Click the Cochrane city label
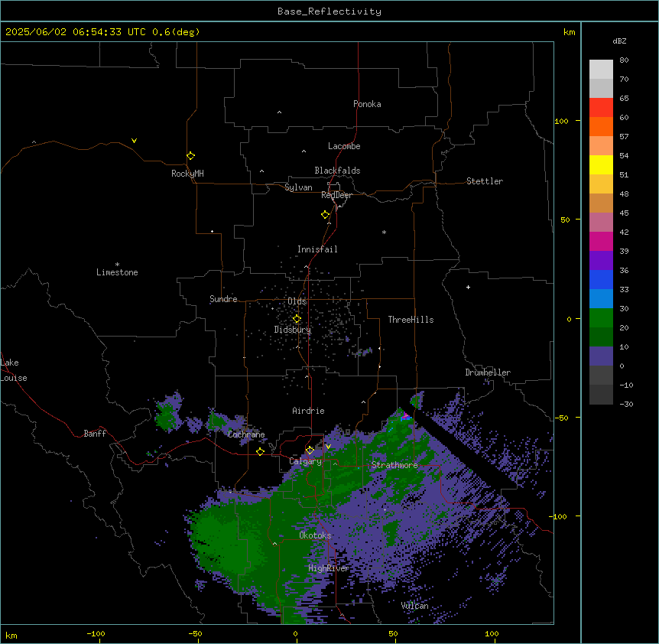 pyautogui.click(x=246, y=434)
